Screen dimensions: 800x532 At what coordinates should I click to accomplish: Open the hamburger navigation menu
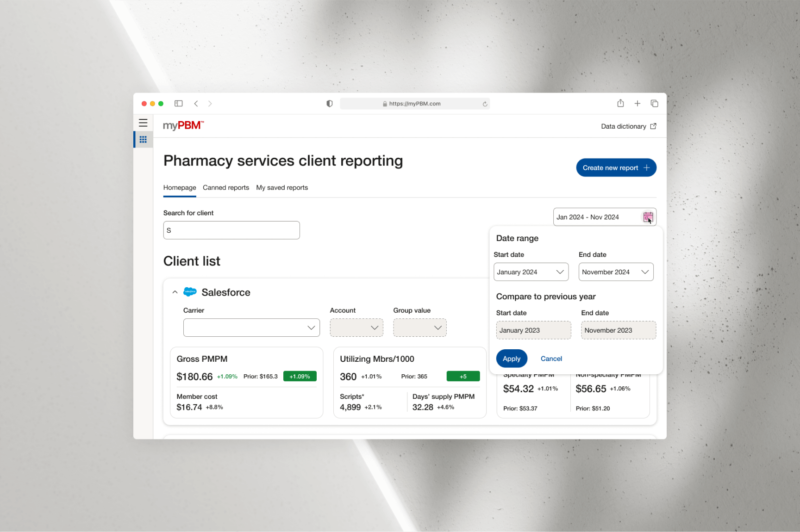pos(143,123)
